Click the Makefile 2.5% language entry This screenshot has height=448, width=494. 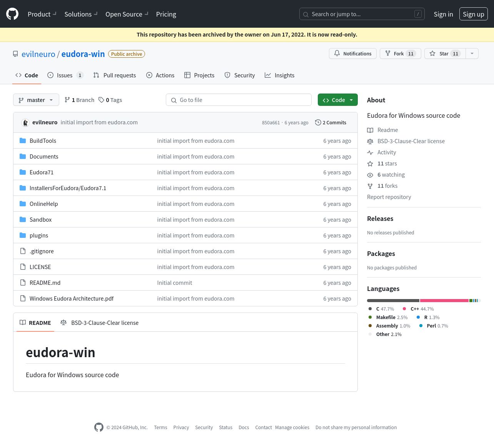[388, 318]
